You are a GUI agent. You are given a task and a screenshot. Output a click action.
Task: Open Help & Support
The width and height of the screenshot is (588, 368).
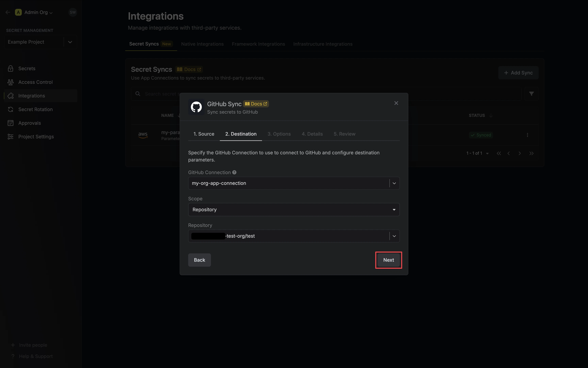click(32, 356)
